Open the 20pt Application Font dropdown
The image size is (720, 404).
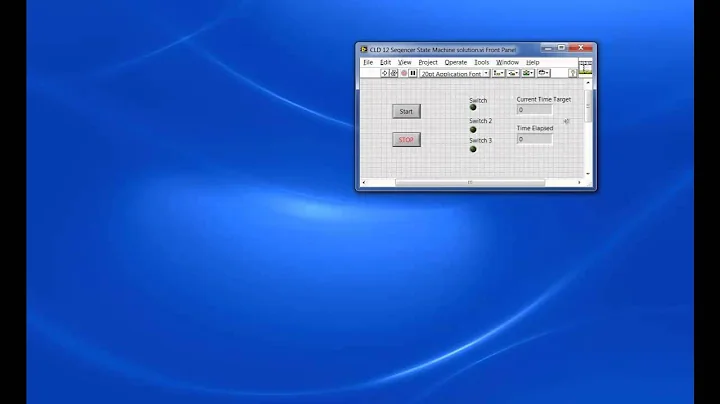point(455,73)
